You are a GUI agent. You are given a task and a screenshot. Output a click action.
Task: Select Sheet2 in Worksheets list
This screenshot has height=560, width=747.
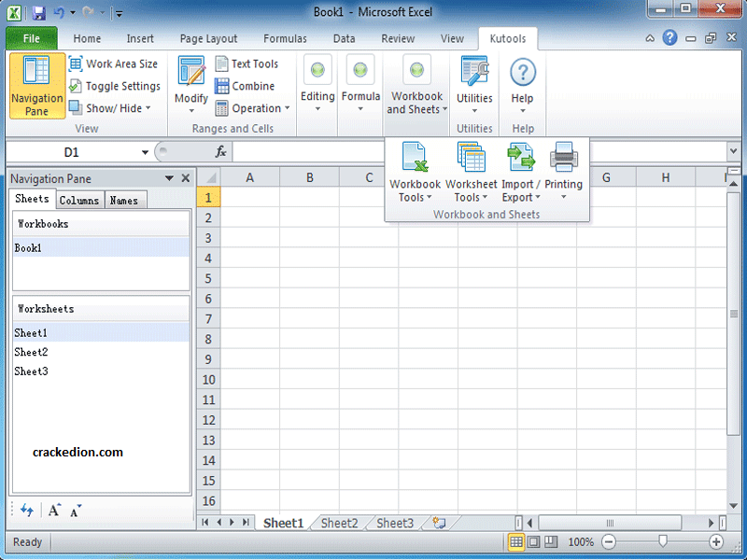(101, 353)
